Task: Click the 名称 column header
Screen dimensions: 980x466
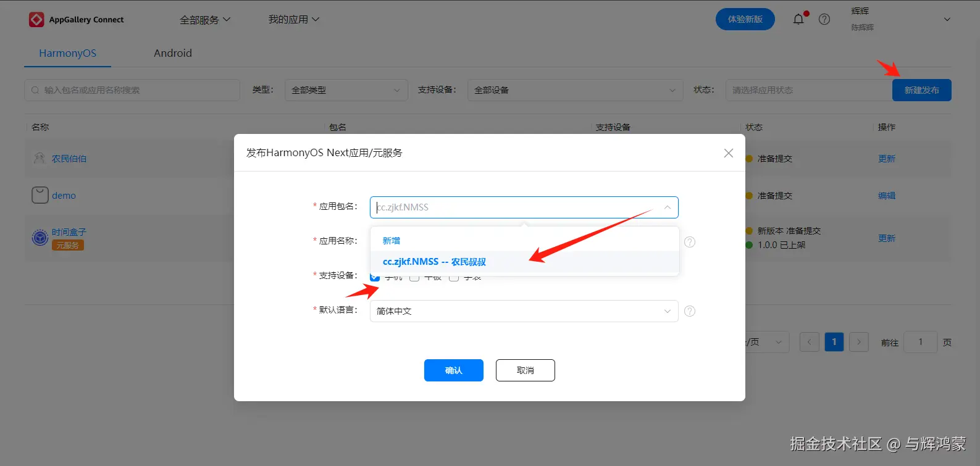Action: (x=40, y=127)
